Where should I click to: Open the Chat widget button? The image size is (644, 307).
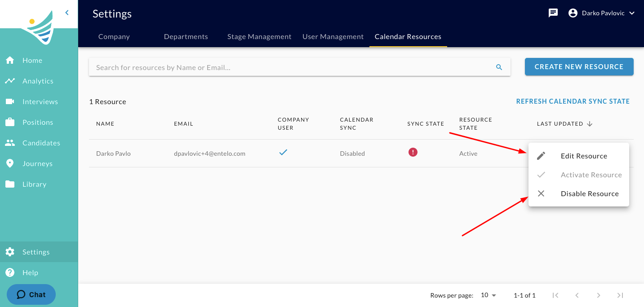pos(31,294)
